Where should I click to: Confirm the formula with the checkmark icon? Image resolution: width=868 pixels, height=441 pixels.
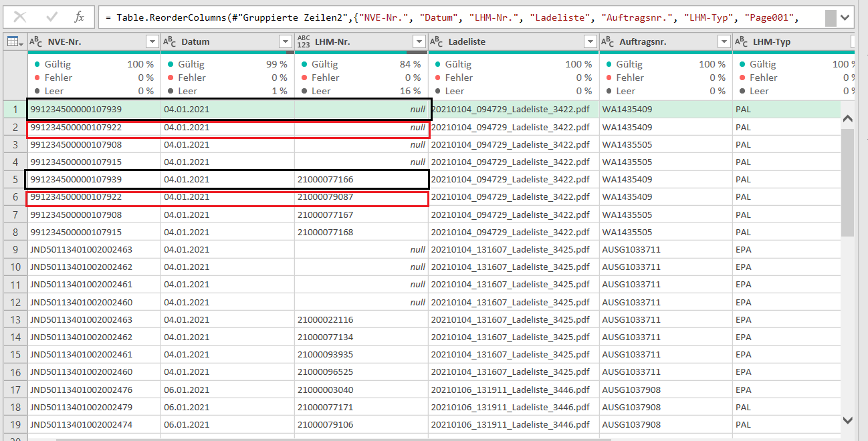tap(51, 17)
